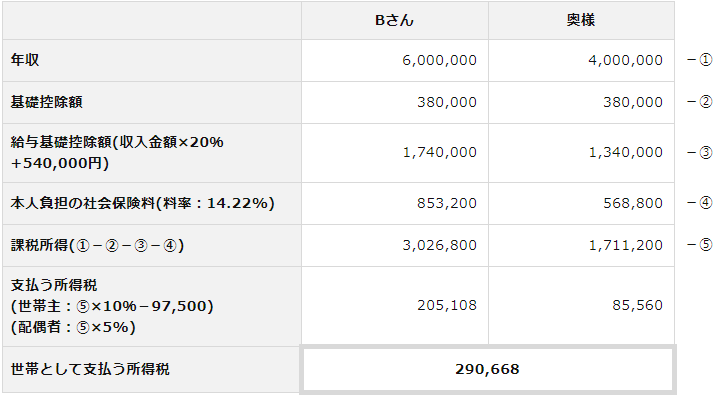Select the 基礎控除額 row label
Image resolution: width=727 pixels, height=396 pixels.
[x=46, y=102]
